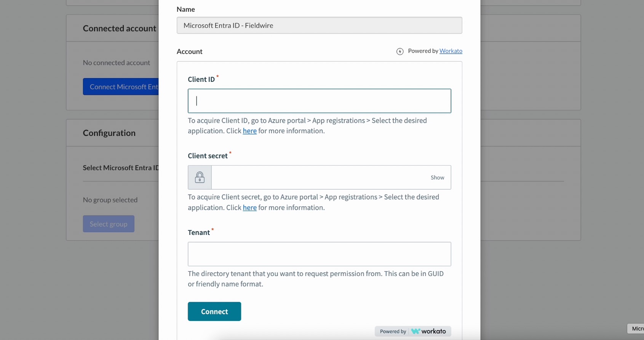Screen dimensions: 644x340
Task: Focus the Client ID input field
Action: (319, 101)
